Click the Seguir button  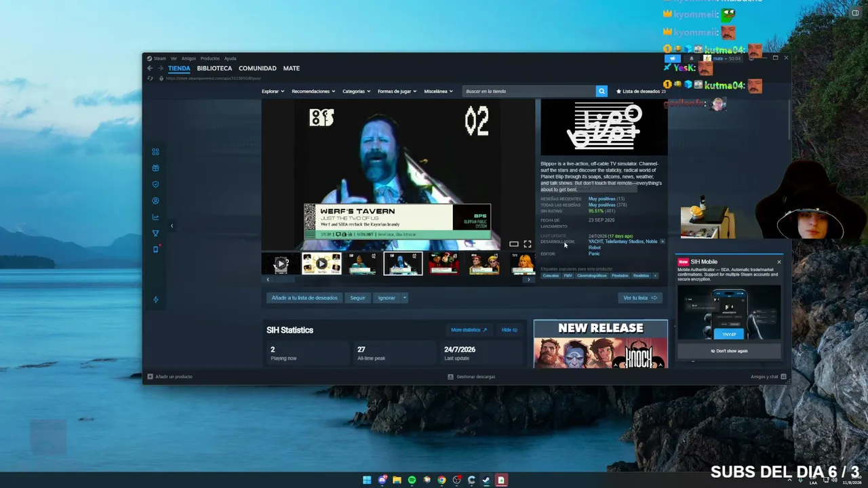358,298
